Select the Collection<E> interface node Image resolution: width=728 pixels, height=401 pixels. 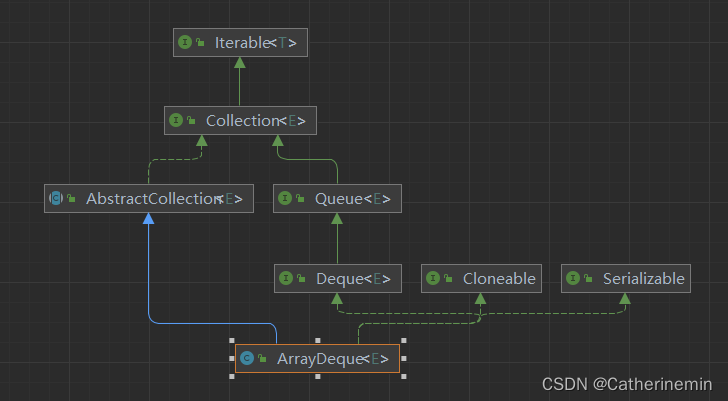(240, 121)
